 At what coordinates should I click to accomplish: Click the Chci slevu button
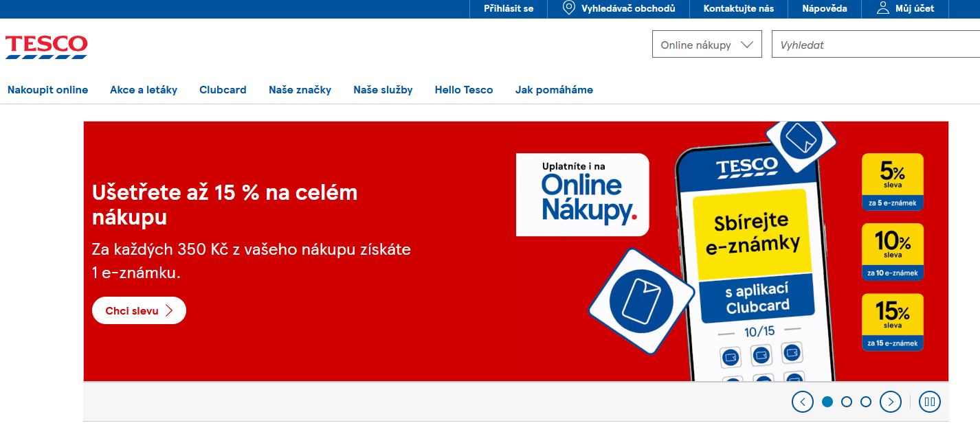coord(139,310)
